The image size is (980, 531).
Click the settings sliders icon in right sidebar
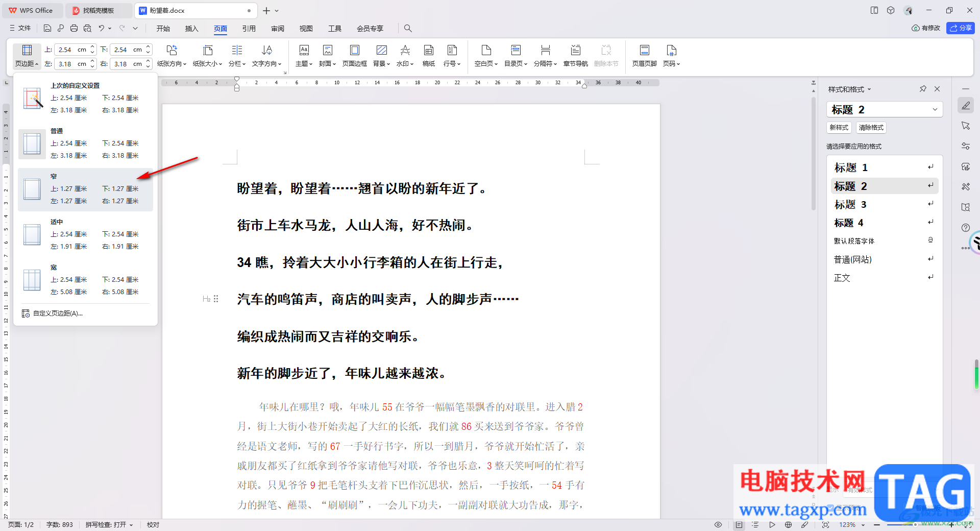point(966,146)
